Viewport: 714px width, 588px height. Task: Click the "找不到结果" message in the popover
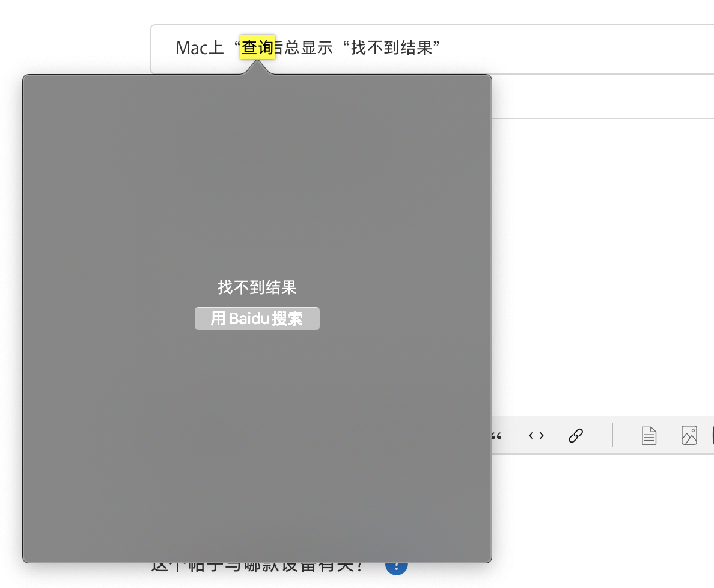coord(257,287)
